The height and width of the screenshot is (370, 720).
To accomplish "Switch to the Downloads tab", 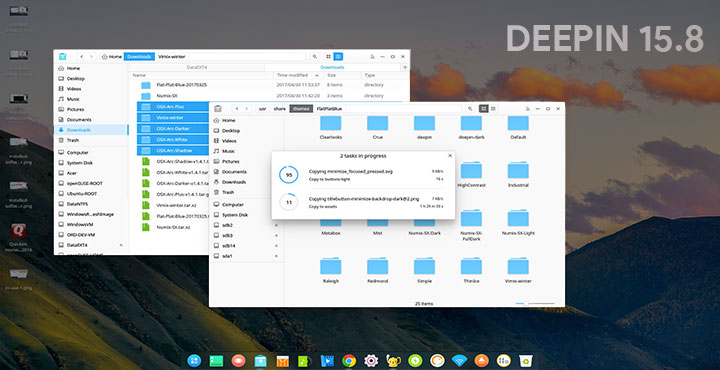I will (x=332, y=67).
